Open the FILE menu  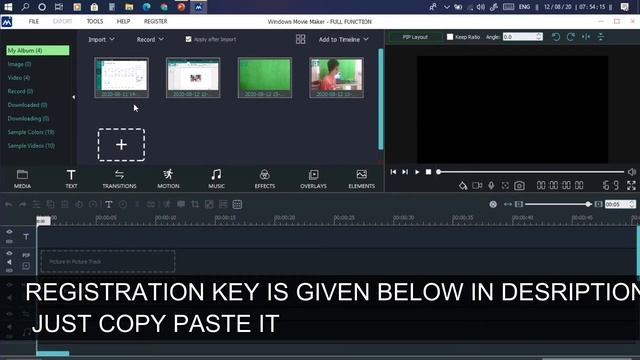(x=34, y=21)
